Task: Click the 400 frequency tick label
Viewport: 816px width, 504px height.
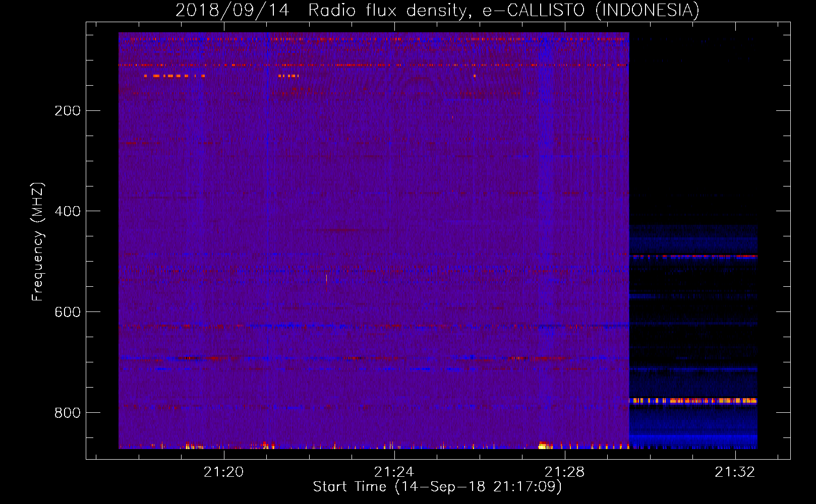Action: (68, 211)
